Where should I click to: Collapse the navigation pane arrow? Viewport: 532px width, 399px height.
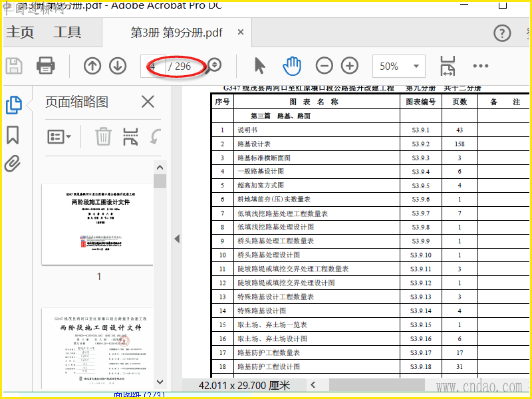pyautogui.click(x=177, y=239)
